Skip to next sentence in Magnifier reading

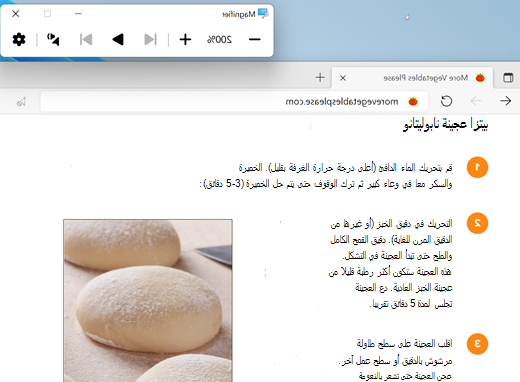86,39
